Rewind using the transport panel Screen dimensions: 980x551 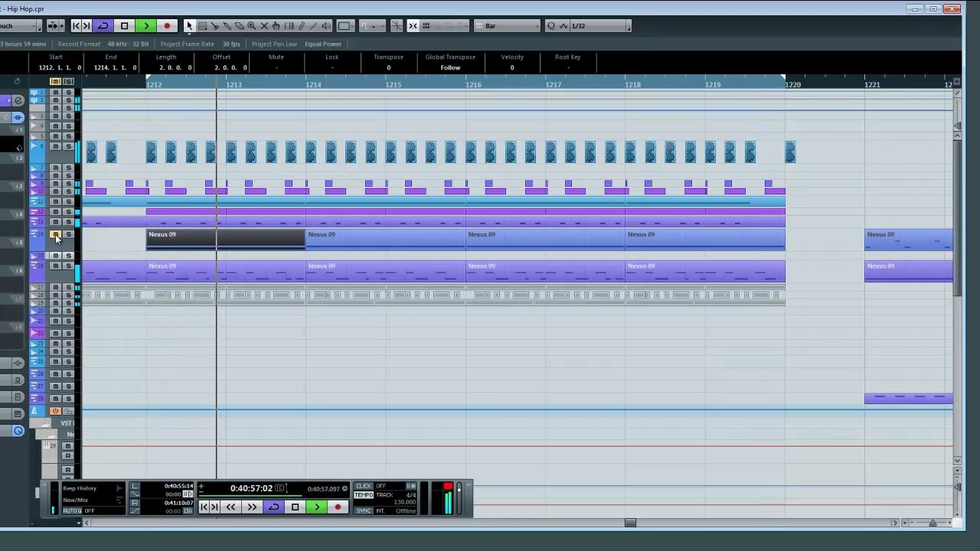[230, 507]
